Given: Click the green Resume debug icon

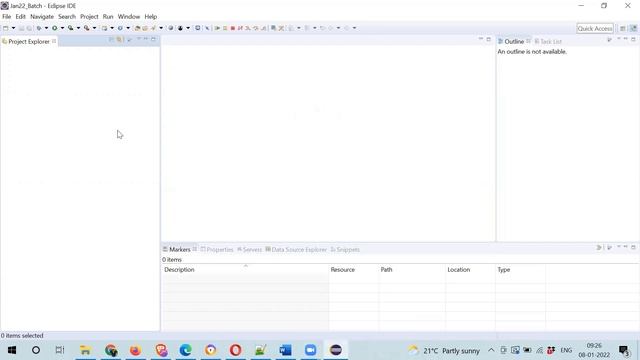Looking at the screenshot, I should (217, 28).
